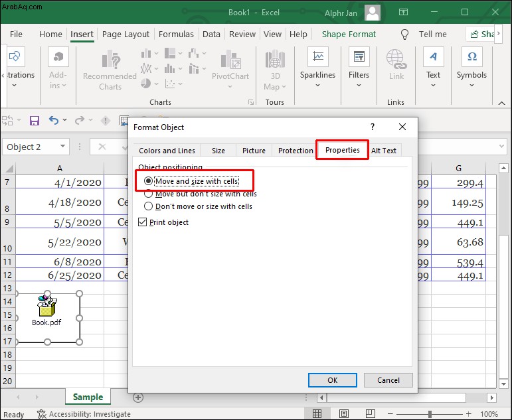Open the Shape Format tab
Screen dimensions: 512x420
pyautogui.click(x=349, y=35)
